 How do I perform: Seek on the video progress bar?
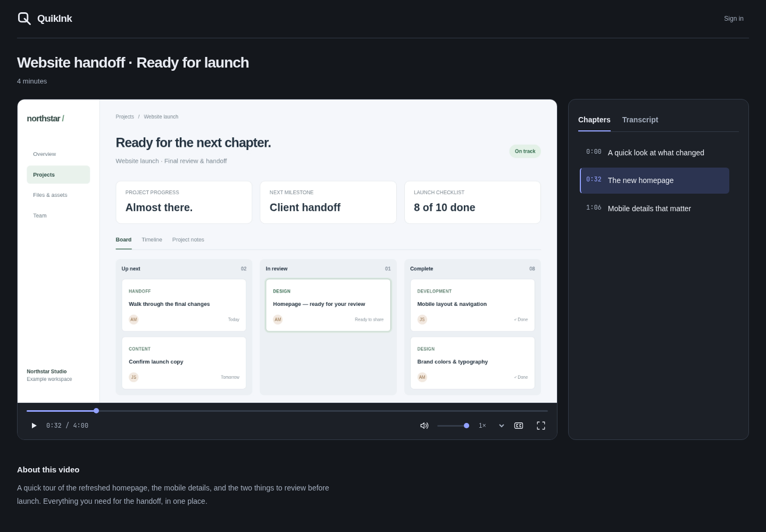coord(287,411)
